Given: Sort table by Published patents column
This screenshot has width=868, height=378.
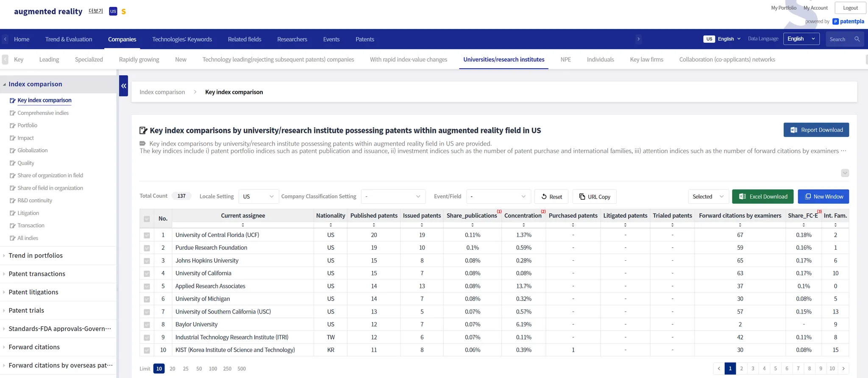Looking at the screenshot, I should (374, 225).
